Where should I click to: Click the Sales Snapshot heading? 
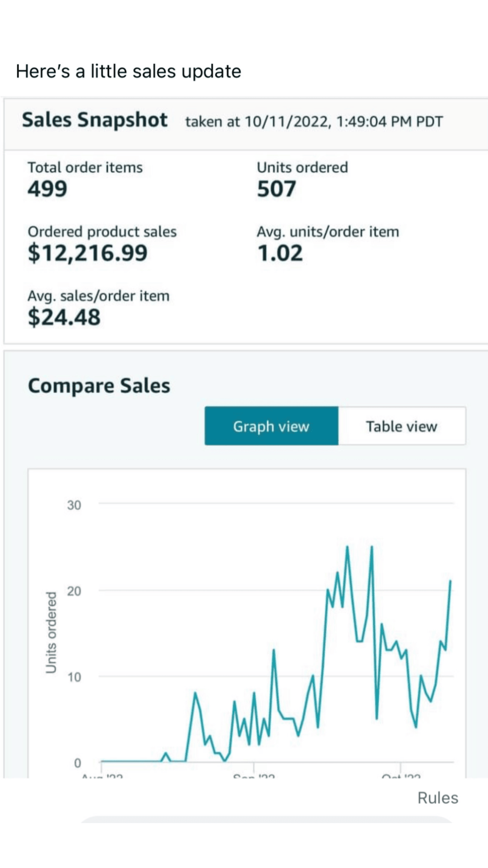(x=94, y=120)
